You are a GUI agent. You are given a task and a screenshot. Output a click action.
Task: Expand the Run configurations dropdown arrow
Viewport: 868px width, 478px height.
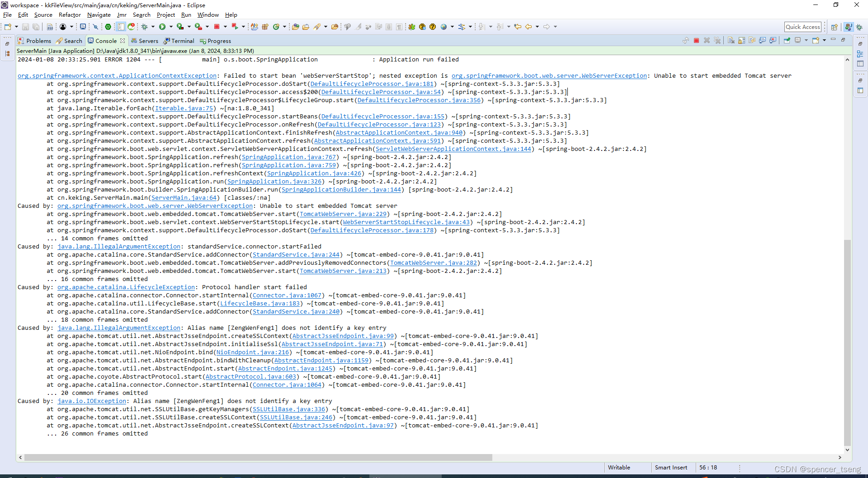tap(171, 27)
